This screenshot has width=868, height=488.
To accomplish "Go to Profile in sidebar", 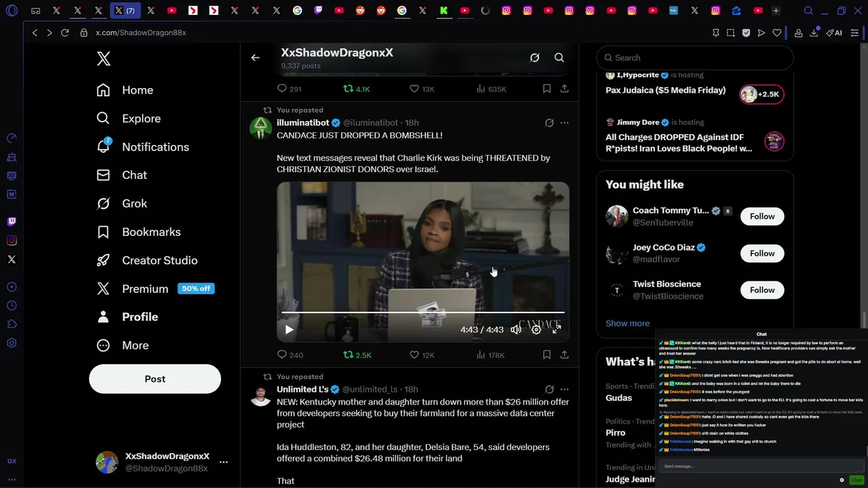I will (127, 317).
